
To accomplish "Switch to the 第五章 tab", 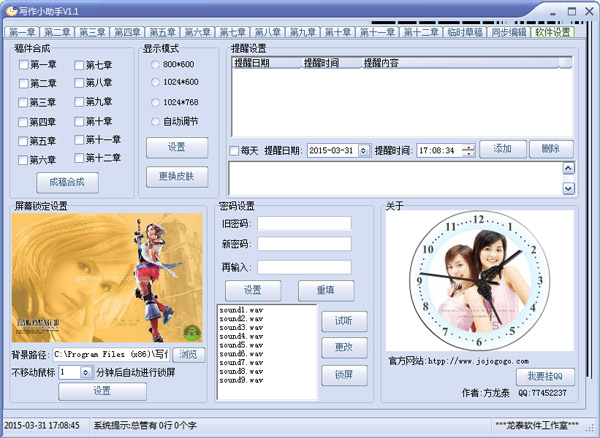I will 162,32.
